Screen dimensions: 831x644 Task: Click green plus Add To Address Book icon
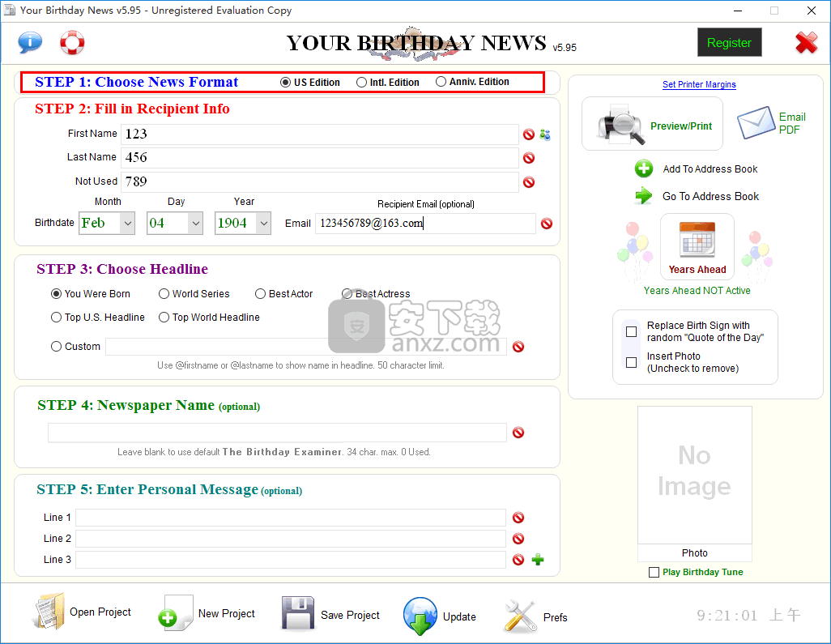[644, 169]
